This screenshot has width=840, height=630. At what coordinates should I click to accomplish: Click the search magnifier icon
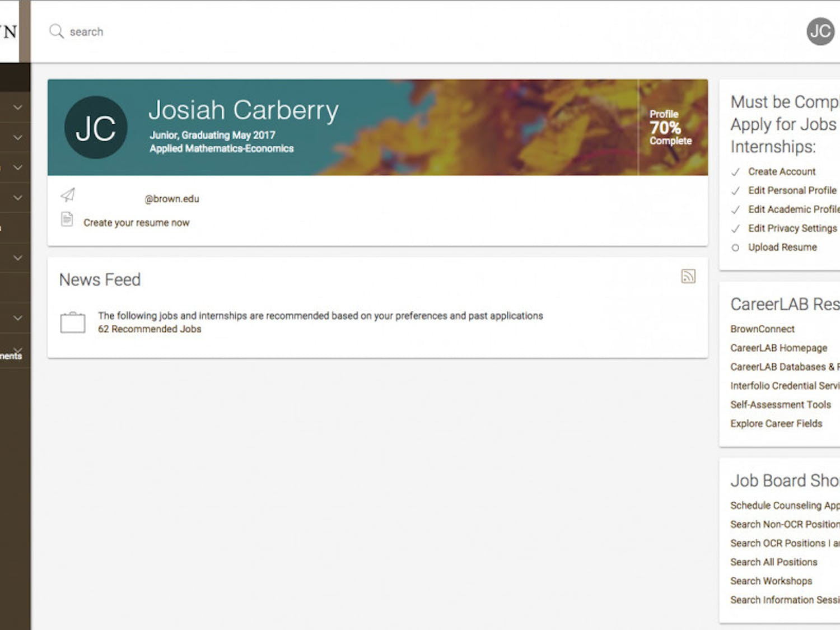tap(55, 32)
